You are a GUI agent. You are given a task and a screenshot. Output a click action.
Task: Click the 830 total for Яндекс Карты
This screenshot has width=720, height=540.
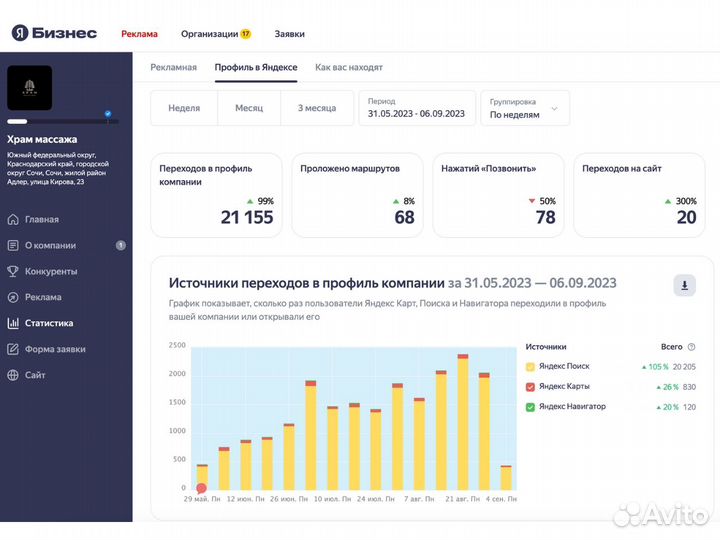pyautogui.click(x=689, y=387)
